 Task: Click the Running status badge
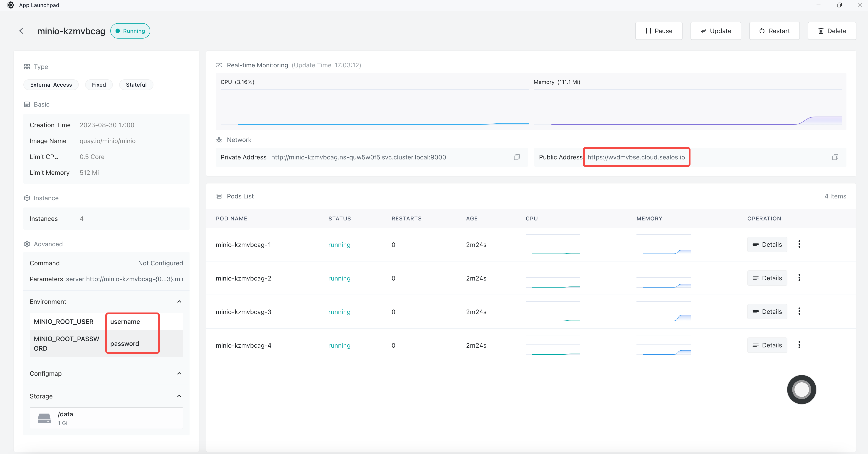click(130, 31)
